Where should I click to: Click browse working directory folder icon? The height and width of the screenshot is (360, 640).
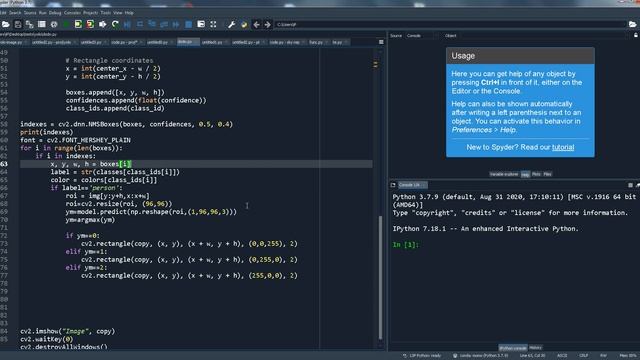click(633, 24)
